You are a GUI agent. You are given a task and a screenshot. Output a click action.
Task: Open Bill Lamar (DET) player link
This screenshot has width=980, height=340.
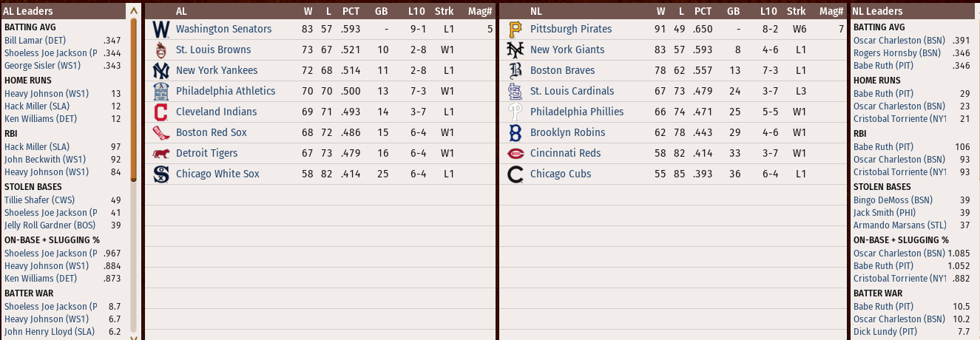click(35, 40)
